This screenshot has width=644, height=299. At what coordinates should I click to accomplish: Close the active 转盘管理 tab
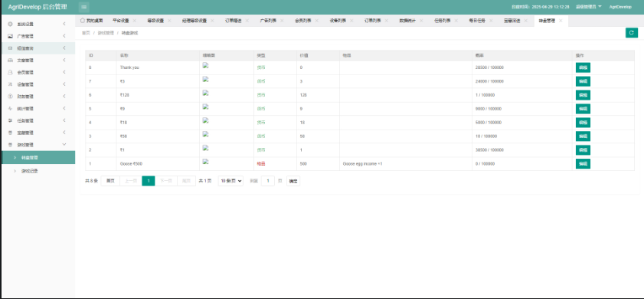click(561, 21)
